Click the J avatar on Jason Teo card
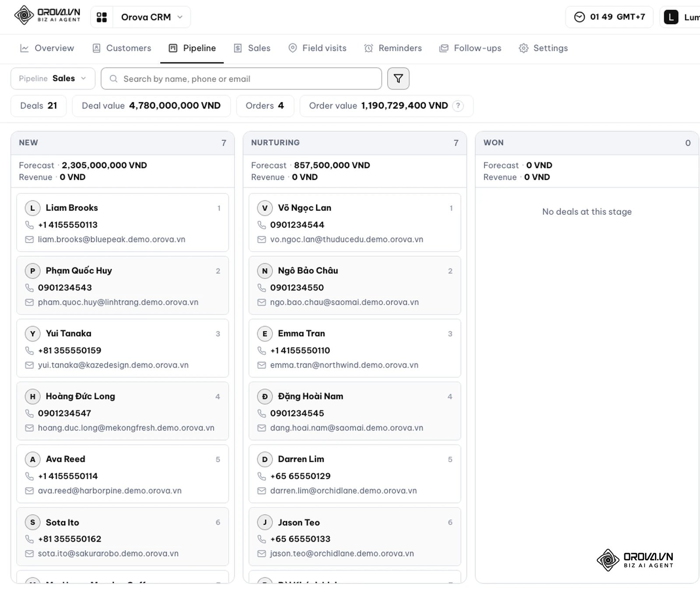Image resolution: width=700 pixels, height=589 pixels. pos(265,522)
